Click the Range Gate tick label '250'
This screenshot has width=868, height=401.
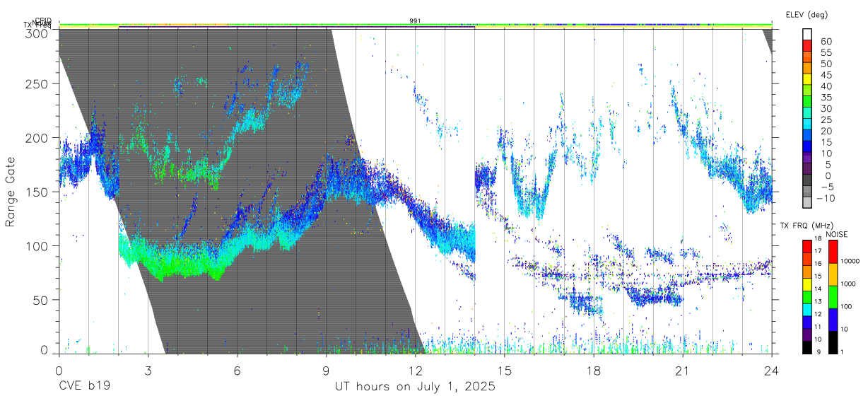pyautogui.click(x=37, y=83)
